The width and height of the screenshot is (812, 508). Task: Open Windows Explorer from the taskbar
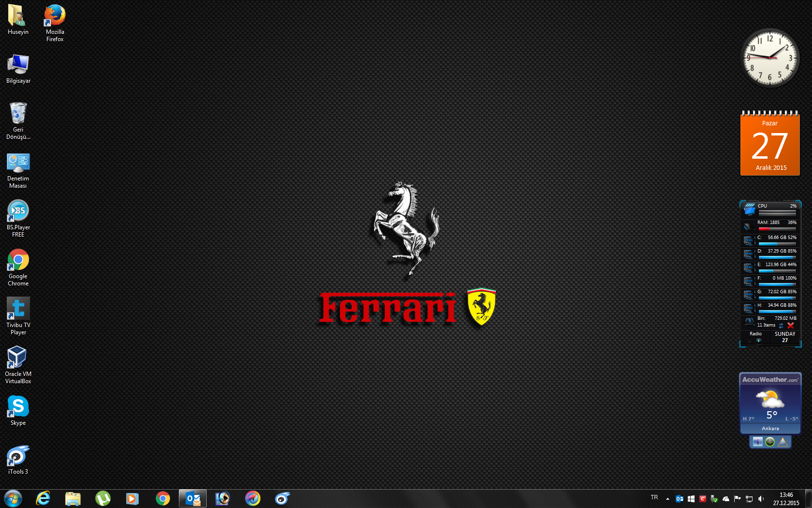point(73,498)
